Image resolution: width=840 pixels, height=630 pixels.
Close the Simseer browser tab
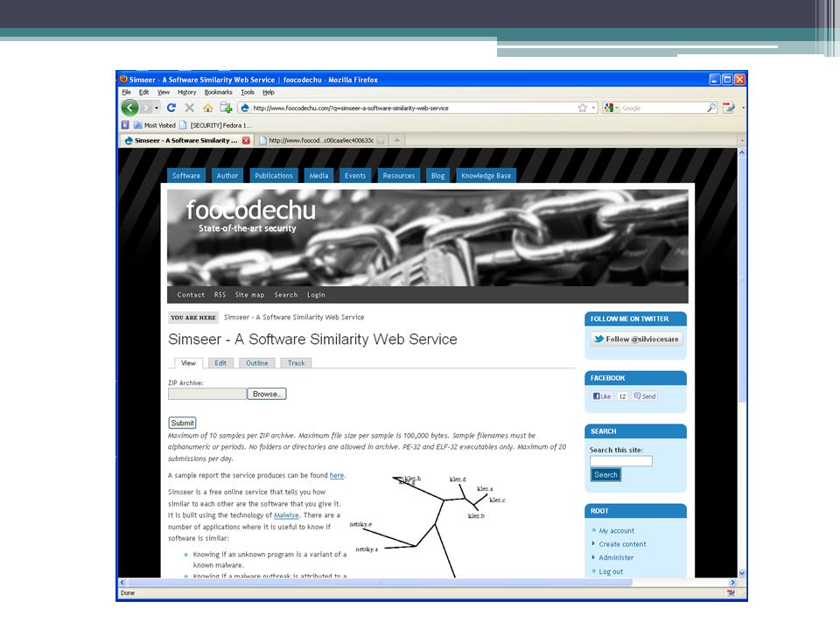pos(246,140)
